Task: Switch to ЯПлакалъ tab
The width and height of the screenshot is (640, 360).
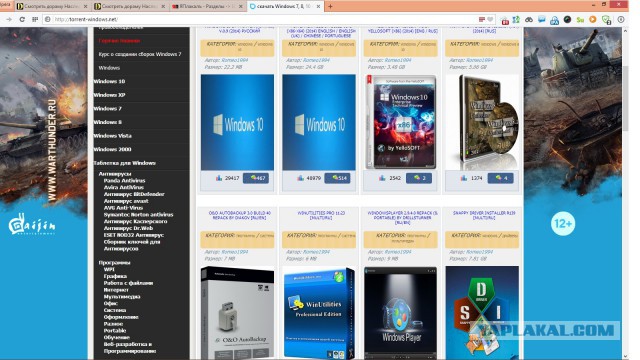Action: 207,7
